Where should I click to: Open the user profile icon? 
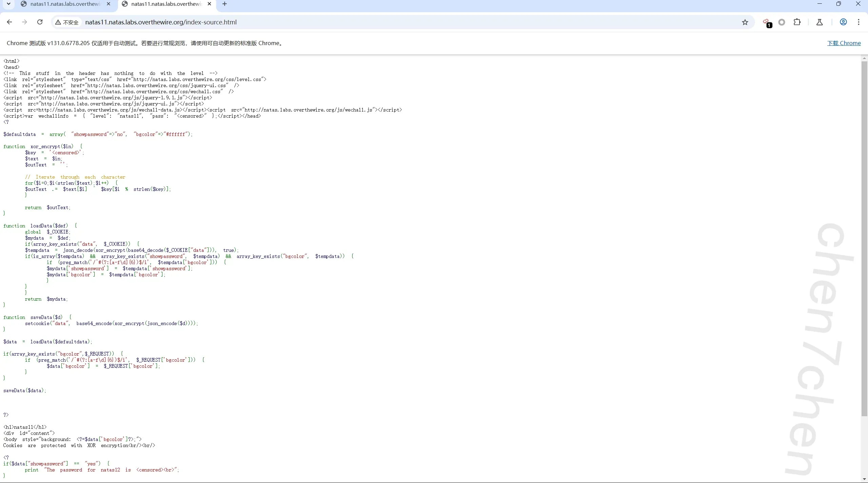coord(843,22)
